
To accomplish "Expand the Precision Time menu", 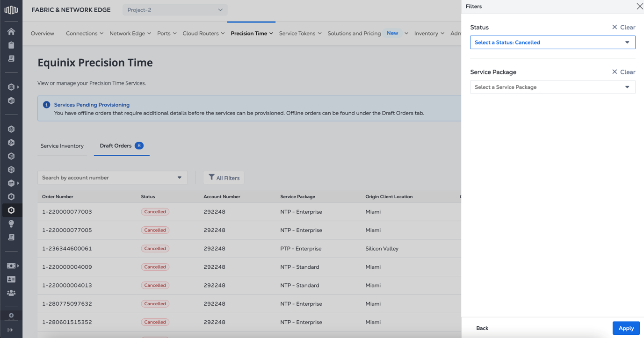I will [x=252, y=33].
